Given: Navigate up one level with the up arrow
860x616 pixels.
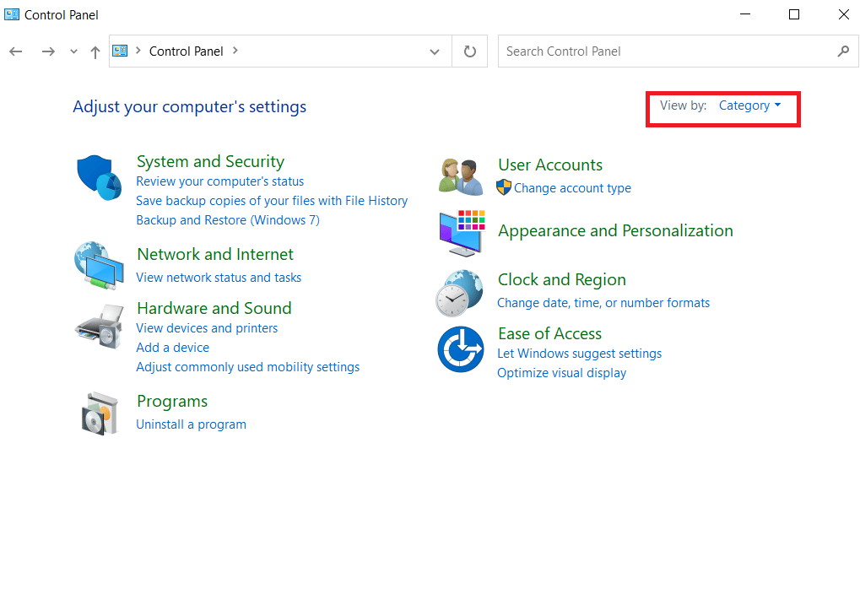Looking at the screenshot, I should [95, 52].
